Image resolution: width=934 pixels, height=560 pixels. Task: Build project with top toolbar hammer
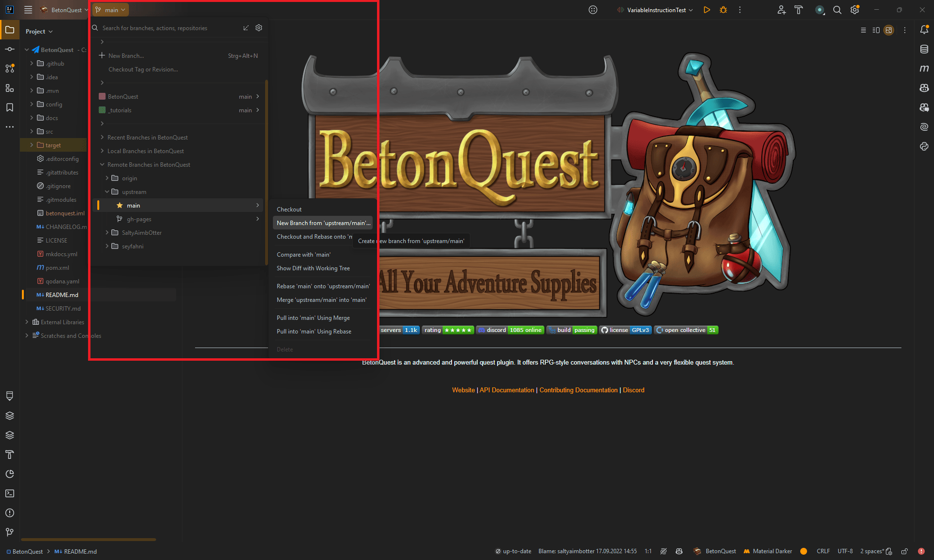coord(799,10)
